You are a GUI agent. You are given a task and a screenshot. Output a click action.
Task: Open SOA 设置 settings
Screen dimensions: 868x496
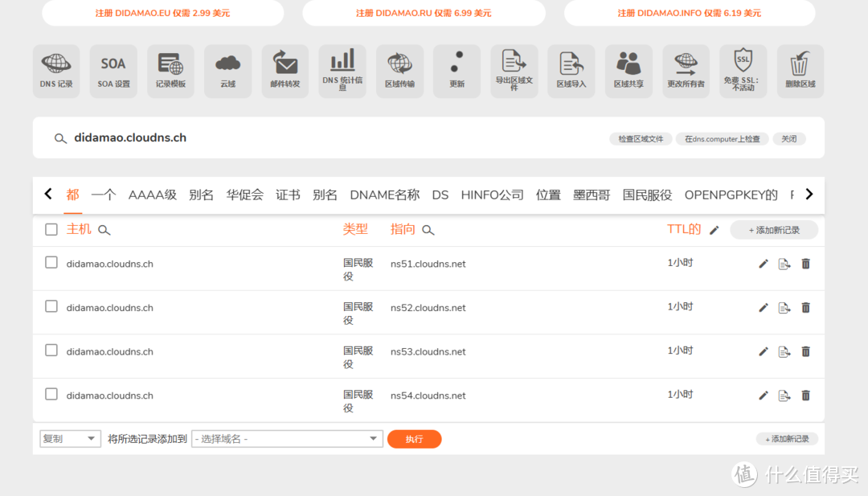tap(113, 71)
